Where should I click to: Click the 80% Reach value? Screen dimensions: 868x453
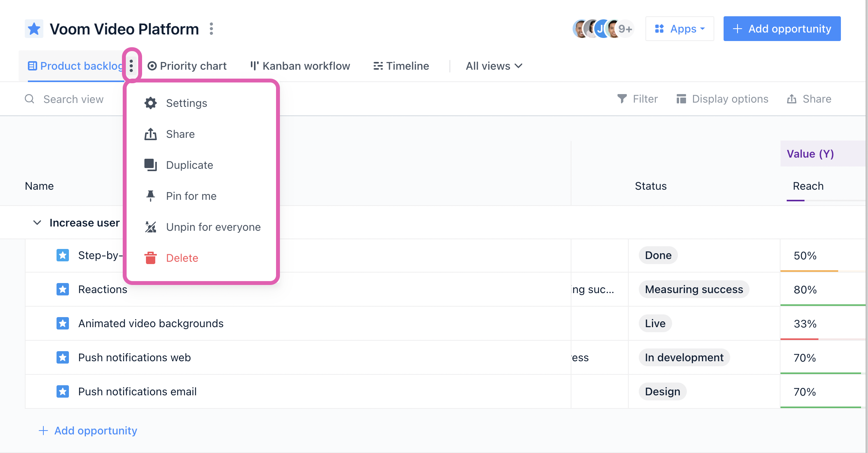point(805,290)
